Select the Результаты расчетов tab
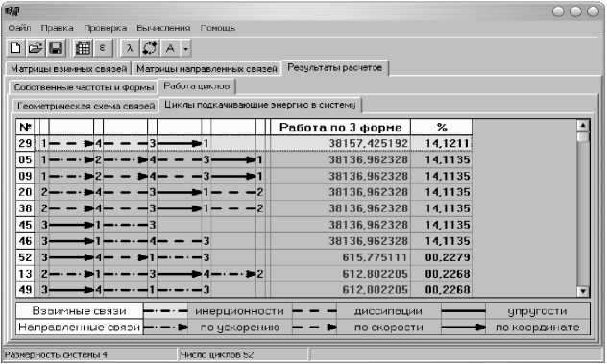This screenshot has width=607, height=364. pos(335,68)
